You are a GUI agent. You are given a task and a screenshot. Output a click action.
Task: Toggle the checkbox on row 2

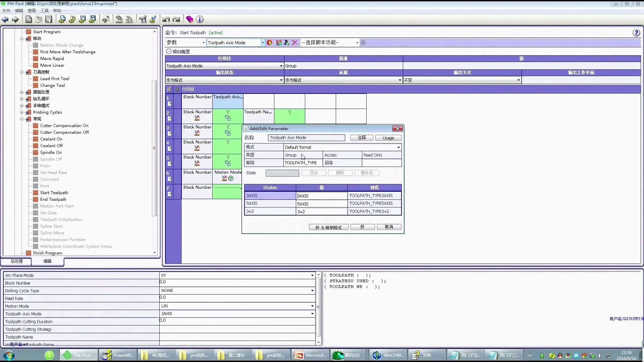click(x=169, y=119)
